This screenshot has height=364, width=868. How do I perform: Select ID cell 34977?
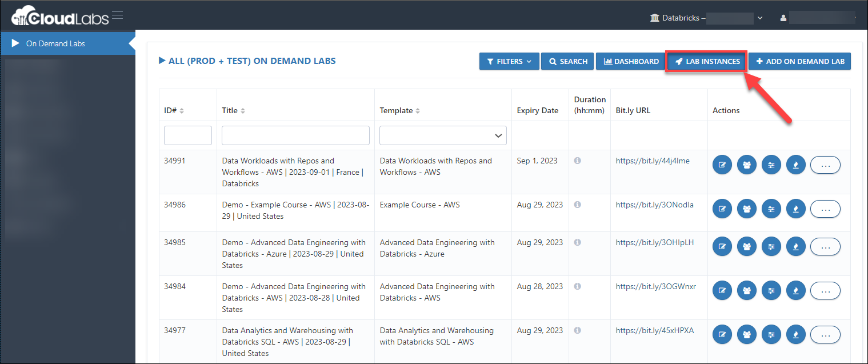174,330
